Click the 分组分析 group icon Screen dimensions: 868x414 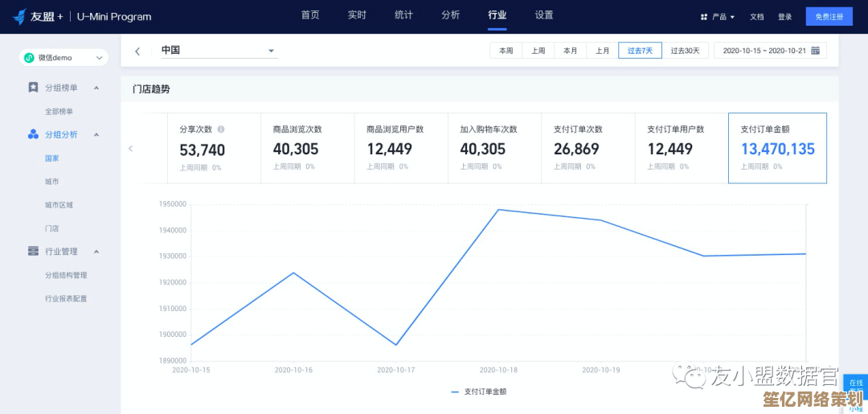click(x=33, y=134)
